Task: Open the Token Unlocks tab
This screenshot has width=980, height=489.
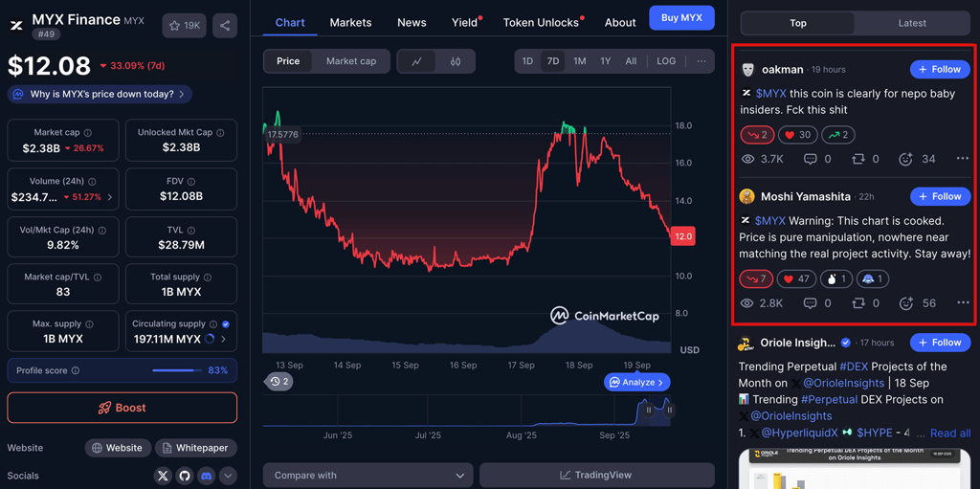Action: (x=542, y=23)
